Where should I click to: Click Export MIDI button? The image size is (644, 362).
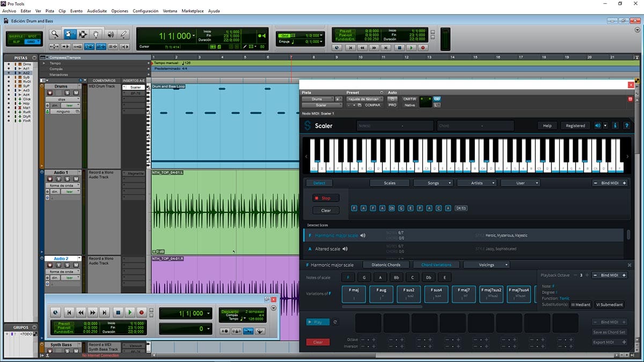tap(610, 342)
